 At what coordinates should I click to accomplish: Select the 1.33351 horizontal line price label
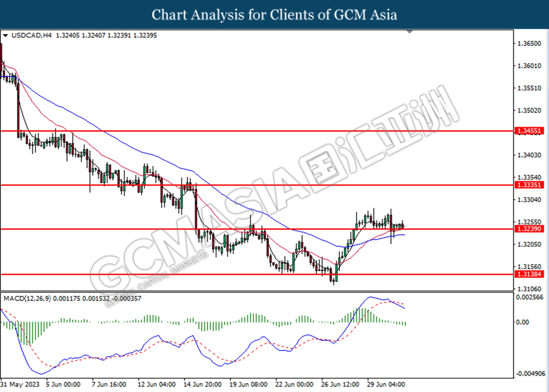point(529,185)
